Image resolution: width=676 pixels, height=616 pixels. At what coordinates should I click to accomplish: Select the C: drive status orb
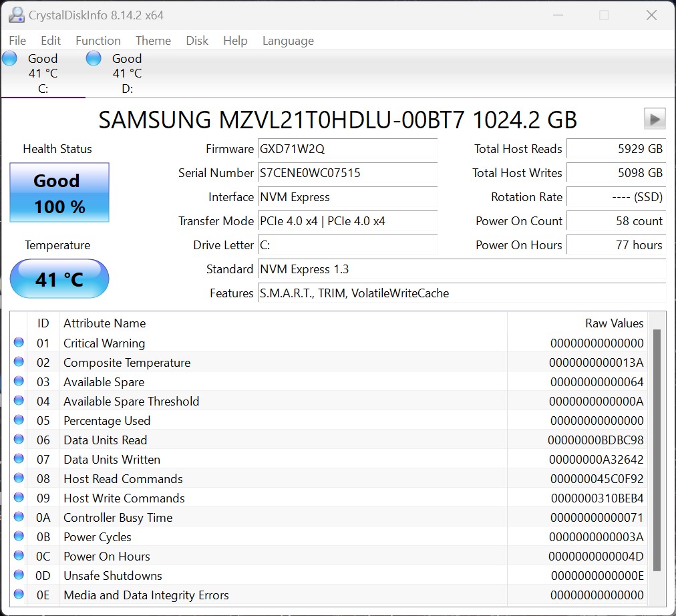(10, 59)
